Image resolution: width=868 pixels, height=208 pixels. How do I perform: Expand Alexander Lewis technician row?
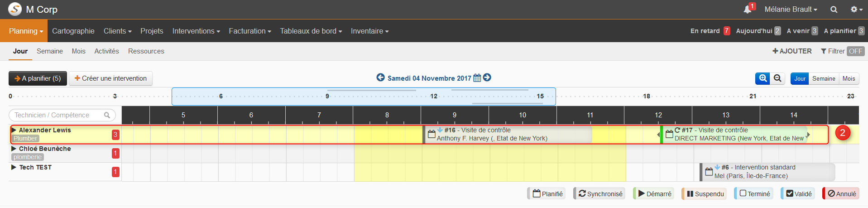[14, 130]
